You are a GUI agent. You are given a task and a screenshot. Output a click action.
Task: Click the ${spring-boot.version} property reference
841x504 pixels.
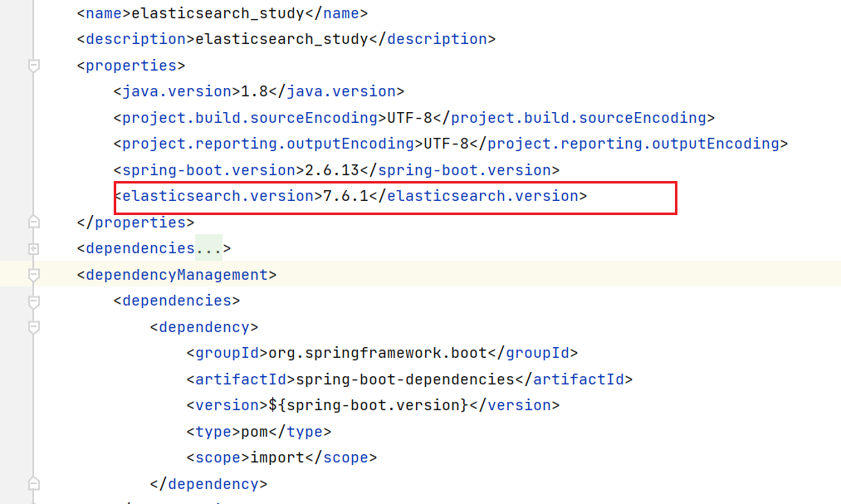point(369,405)
